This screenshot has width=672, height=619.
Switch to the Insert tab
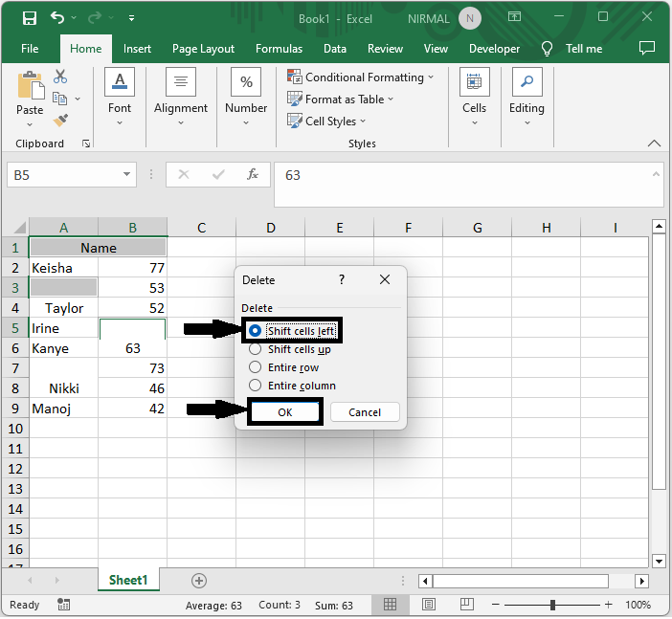(x=137, y=49)
